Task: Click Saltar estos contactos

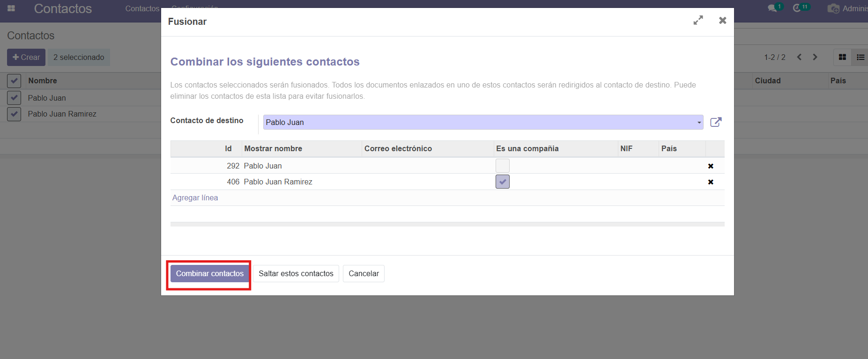Action: pos(296,274)
